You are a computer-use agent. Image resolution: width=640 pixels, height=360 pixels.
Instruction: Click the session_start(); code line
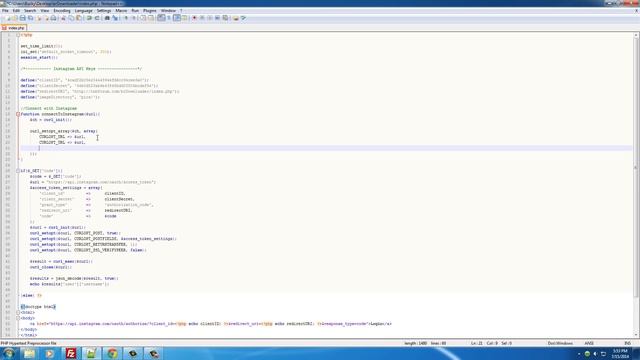(x=39, y=58)
